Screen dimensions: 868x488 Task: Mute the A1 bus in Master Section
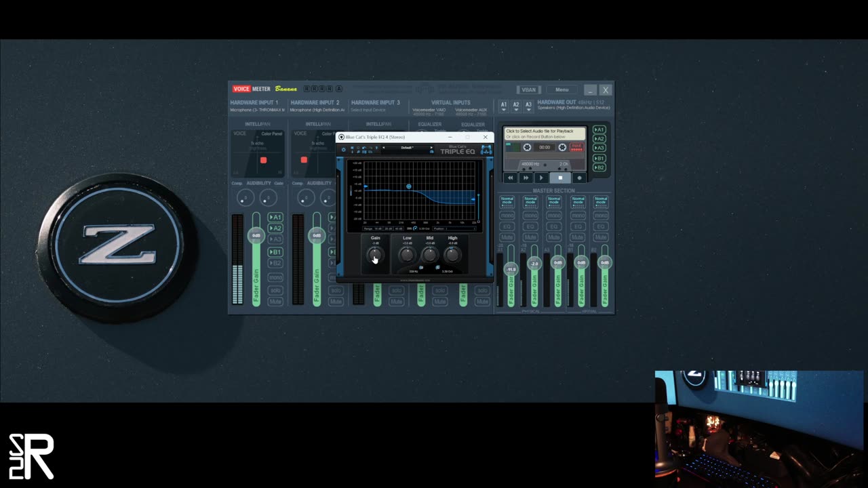507,237
